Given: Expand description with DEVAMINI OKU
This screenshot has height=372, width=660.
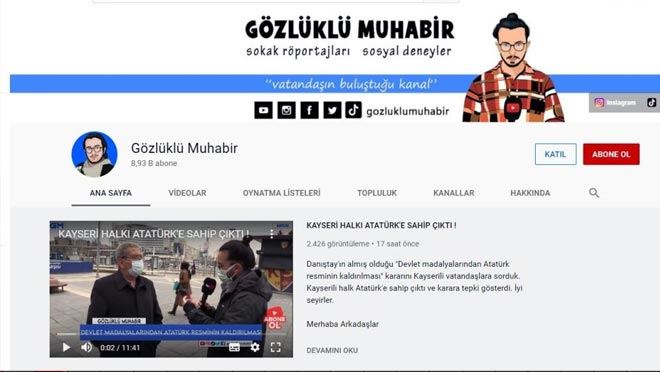Looking at the screenshot, I should tap(332, 350).
